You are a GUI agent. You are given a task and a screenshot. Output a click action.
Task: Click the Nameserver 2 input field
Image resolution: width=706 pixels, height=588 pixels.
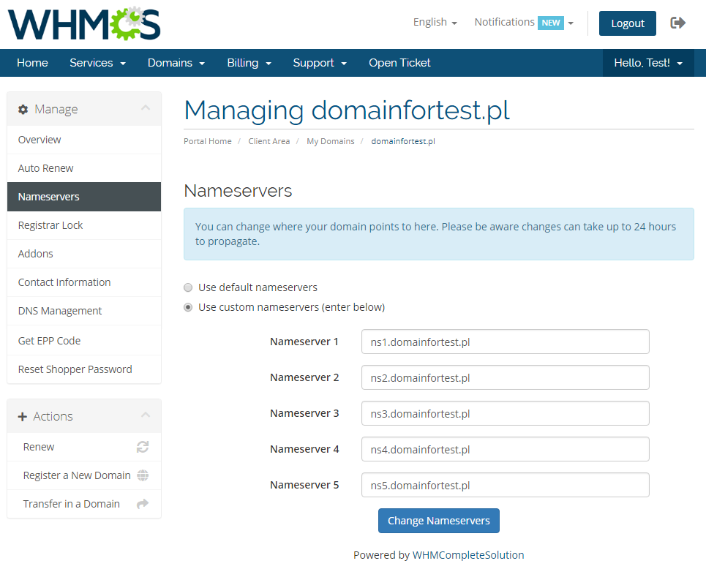coord(506,377)
